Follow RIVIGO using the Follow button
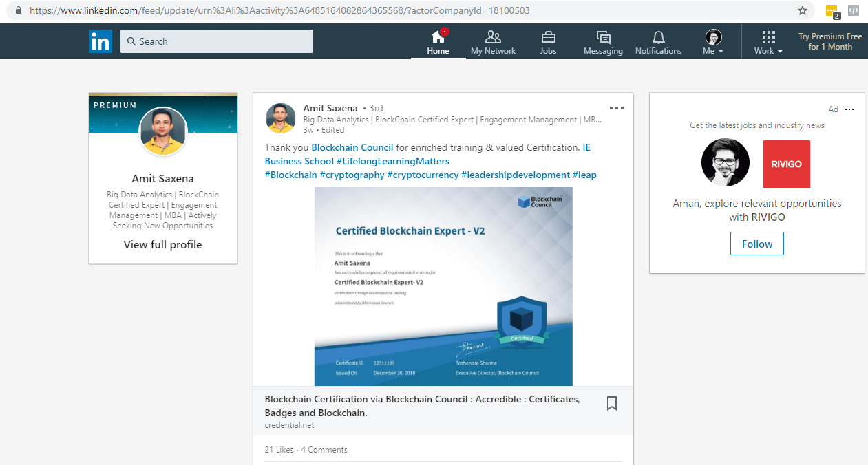The height and width of the screenshot is (465, 868). point(756,244)
